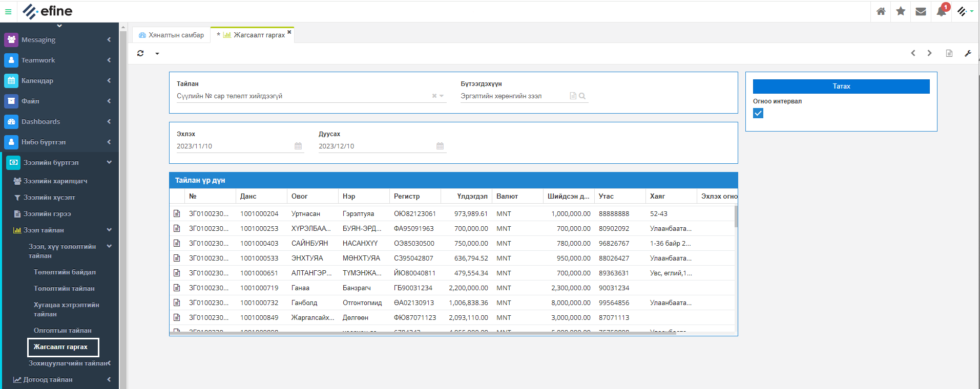Sort by Данс column header

(261, 196)
